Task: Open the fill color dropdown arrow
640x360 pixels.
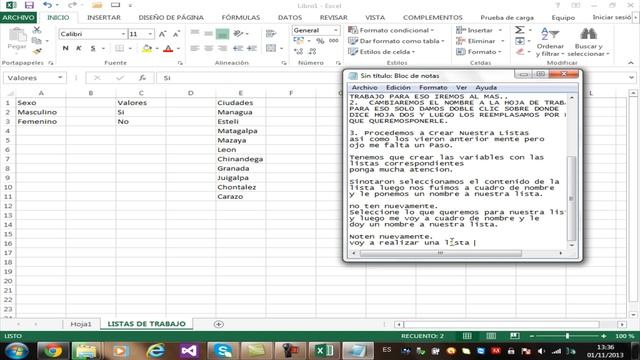Action: coord(157,49)
